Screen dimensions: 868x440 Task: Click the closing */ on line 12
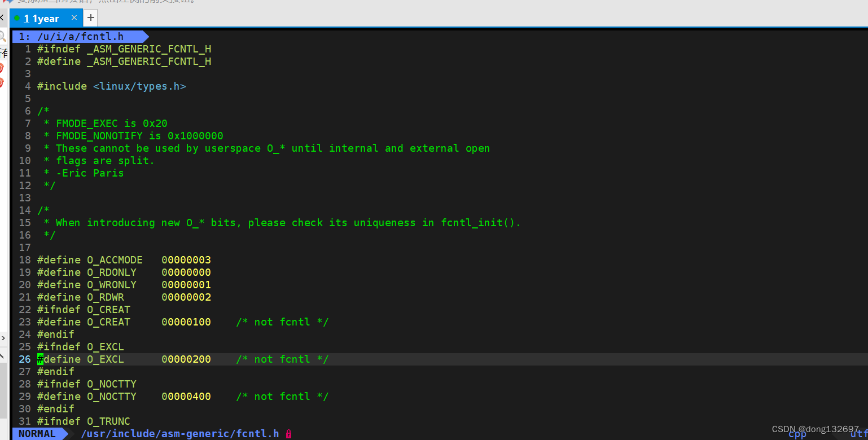point(50,186)
